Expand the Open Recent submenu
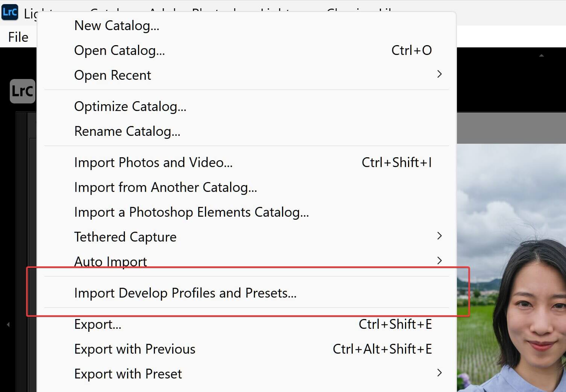 [x=113, y=75]
